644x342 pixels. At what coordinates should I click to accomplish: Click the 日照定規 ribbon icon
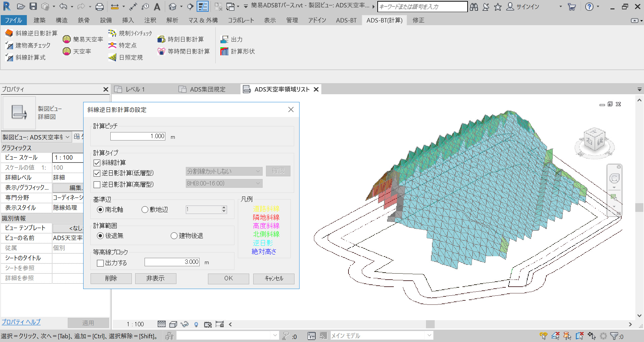pos(112,57)
